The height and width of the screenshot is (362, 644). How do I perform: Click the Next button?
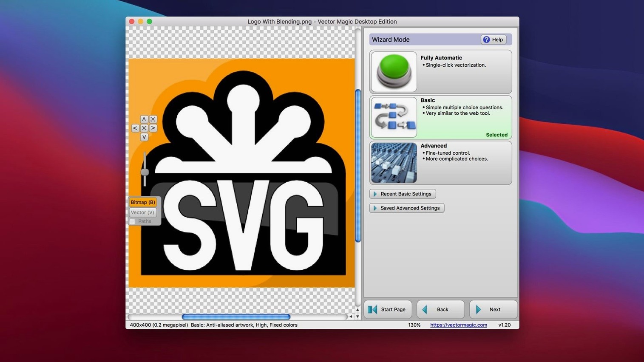tap(493, 309)
